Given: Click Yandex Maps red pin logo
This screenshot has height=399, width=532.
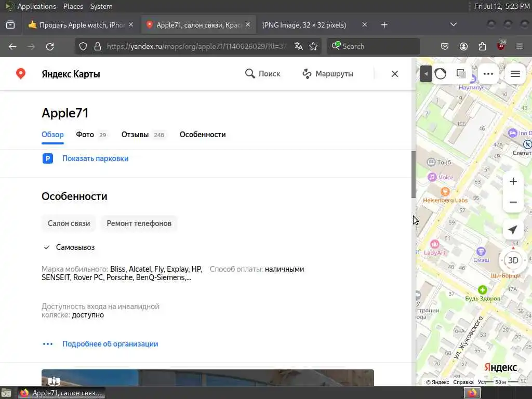Looking at the screenshot, I should pos(21,74).
